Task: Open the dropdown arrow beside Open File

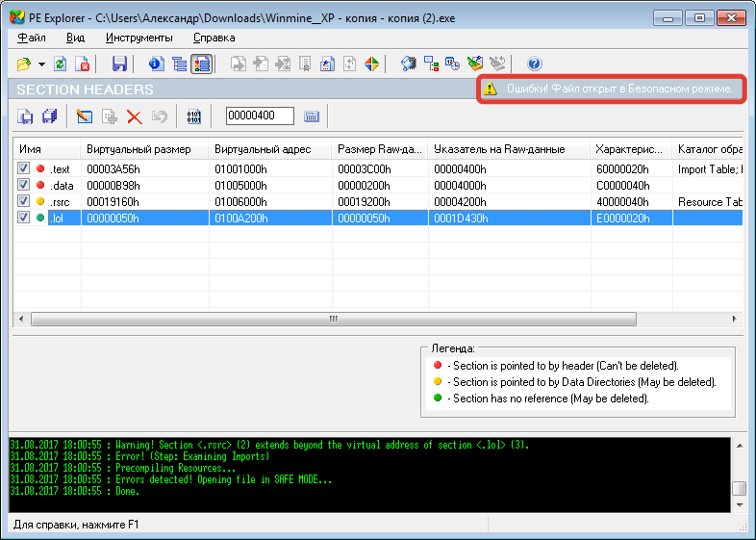Action: (x=41, y=64)
